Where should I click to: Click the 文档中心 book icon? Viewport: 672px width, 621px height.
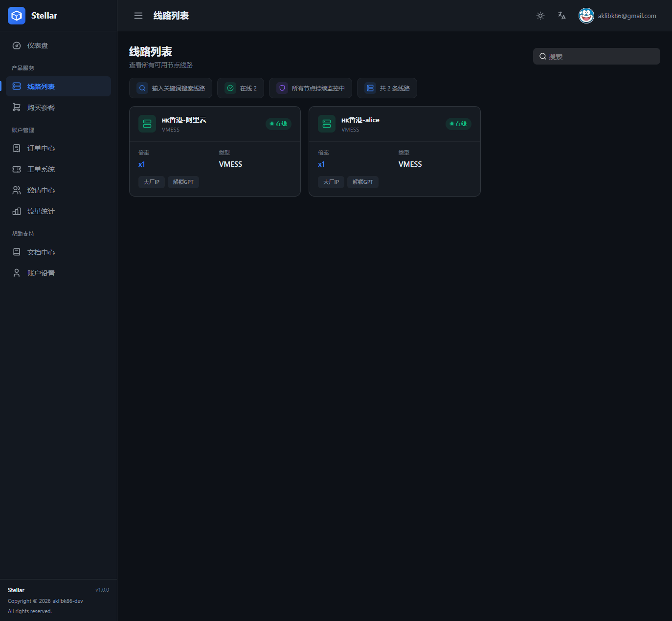(17, 252)
